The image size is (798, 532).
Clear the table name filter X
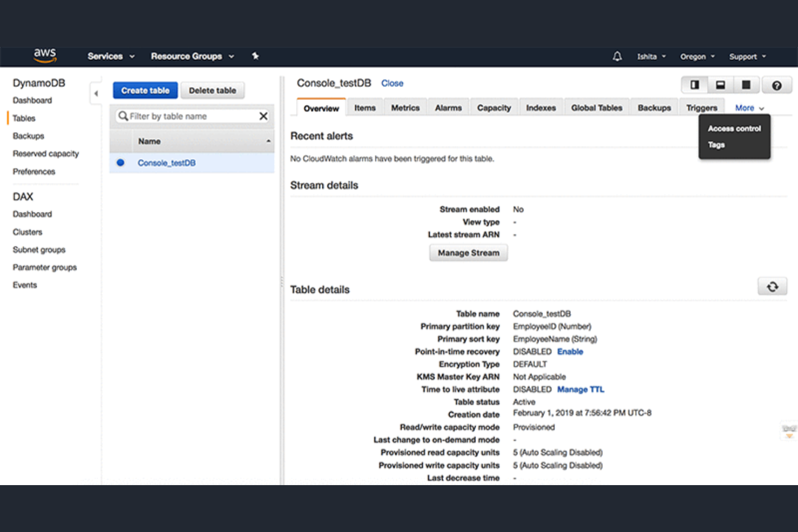(x=263, y=116)
